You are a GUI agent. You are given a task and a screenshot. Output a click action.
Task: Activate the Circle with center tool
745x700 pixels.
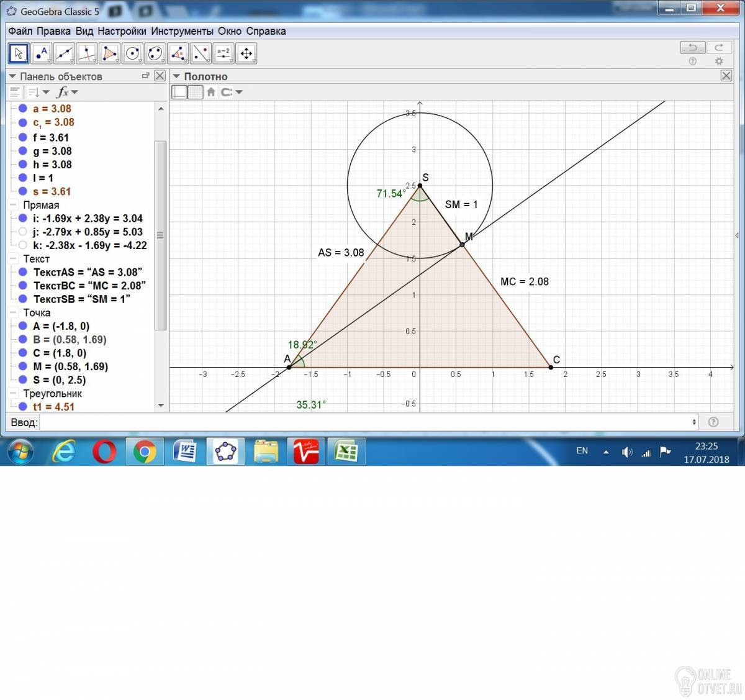(x=133, y=53)
